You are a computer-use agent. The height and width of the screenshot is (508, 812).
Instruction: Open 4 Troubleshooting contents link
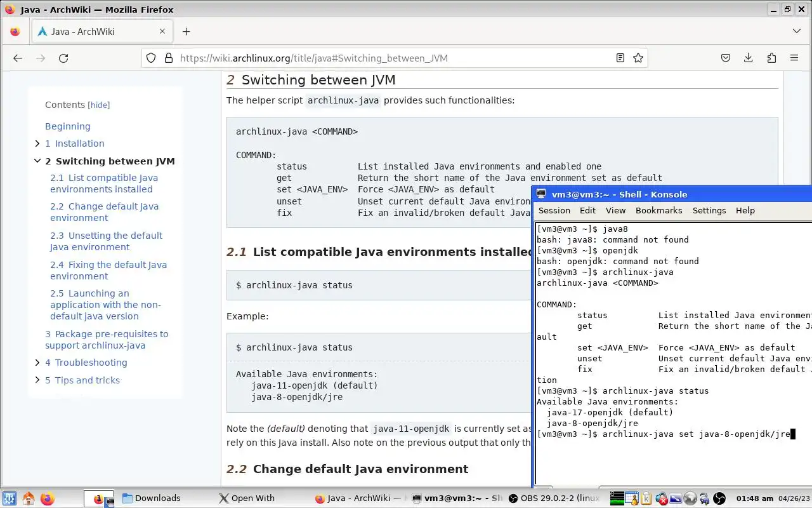click(x=86, y=363)
